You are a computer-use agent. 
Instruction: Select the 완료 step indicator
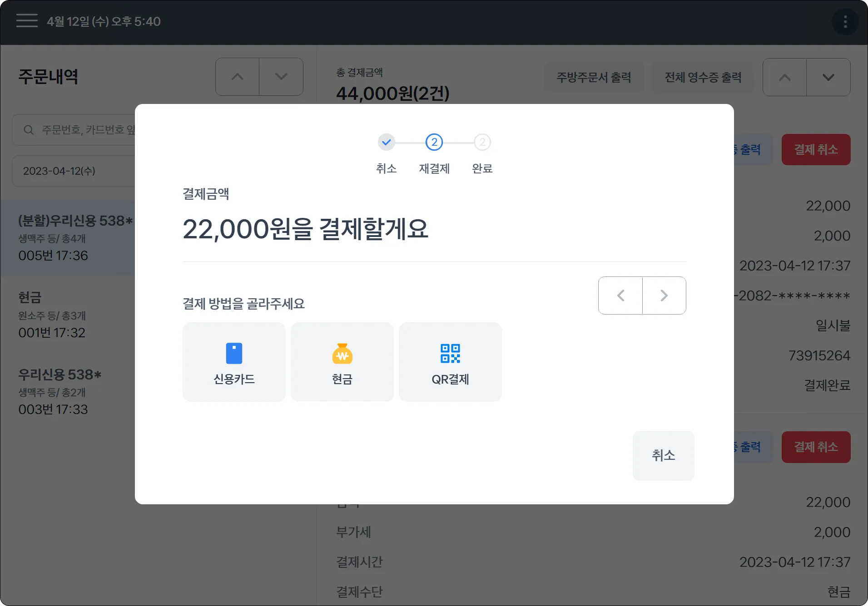click(x=482, y=143)
